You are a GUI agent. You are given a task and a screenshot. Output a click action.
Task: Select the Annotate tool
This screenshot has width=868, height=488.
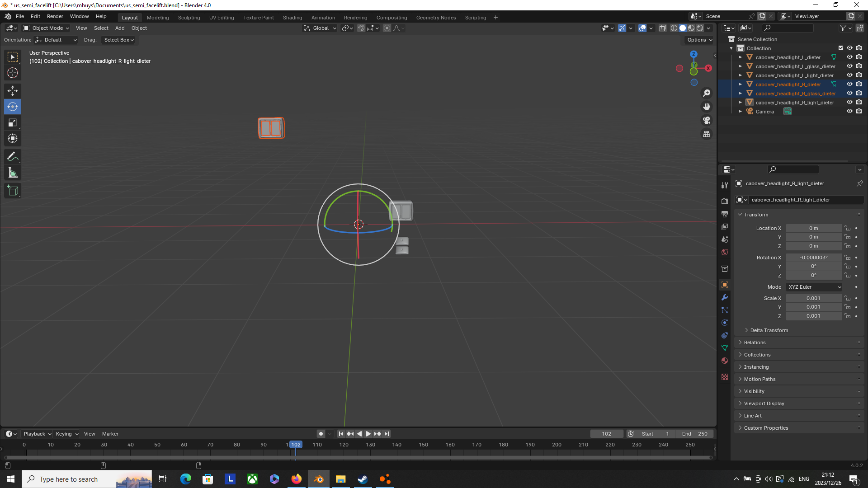[13, 157]
